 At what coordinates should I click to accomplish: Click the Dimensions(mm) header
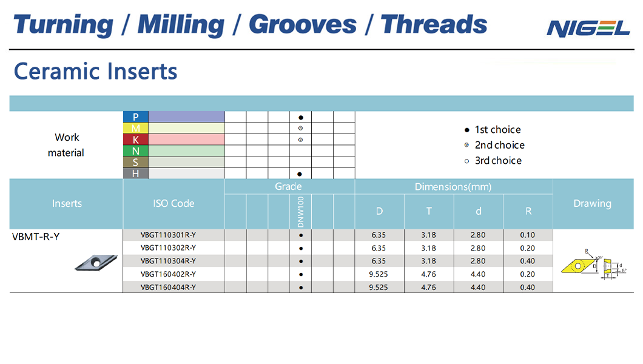point(453,187)
